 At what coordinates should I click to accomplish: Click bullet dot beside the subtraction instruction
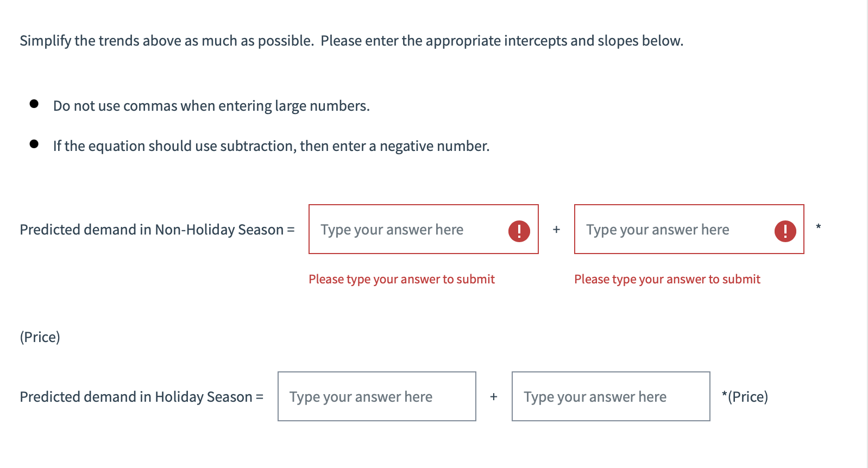pos(34,144)
